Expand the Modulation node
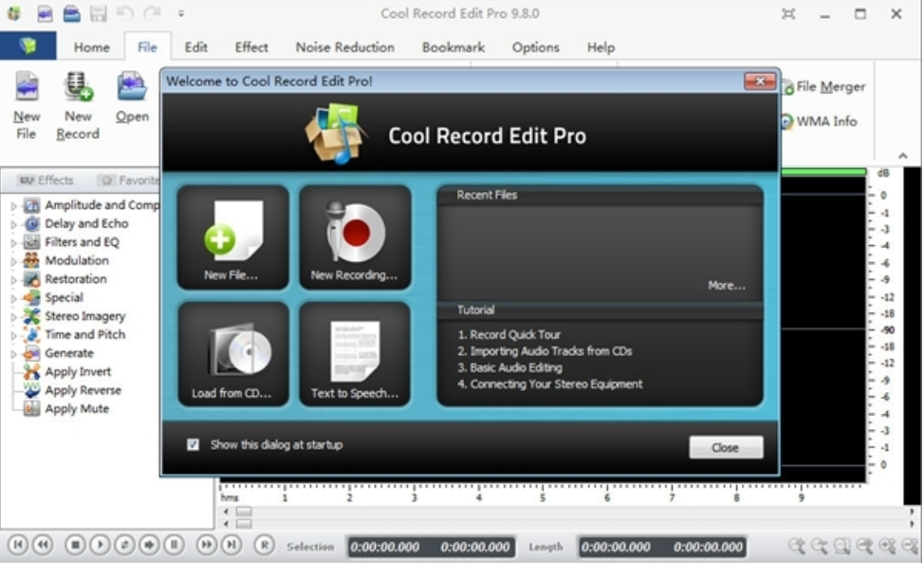The width and height of the screenshot is (924, 563). coord(13,261)
